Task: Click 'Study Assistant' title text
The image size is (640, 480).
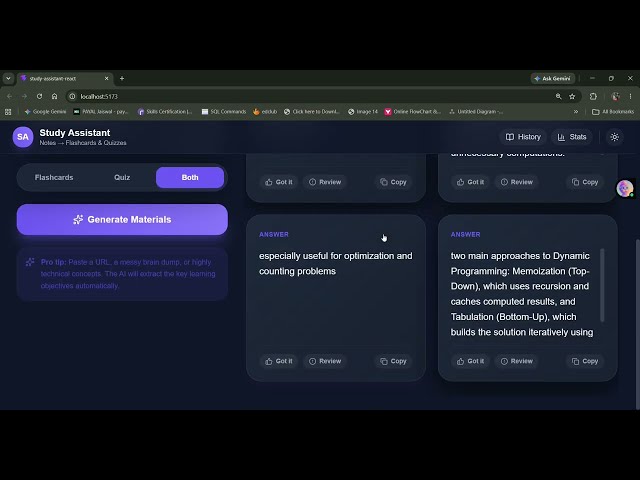Action: click(x=75, y=133)
